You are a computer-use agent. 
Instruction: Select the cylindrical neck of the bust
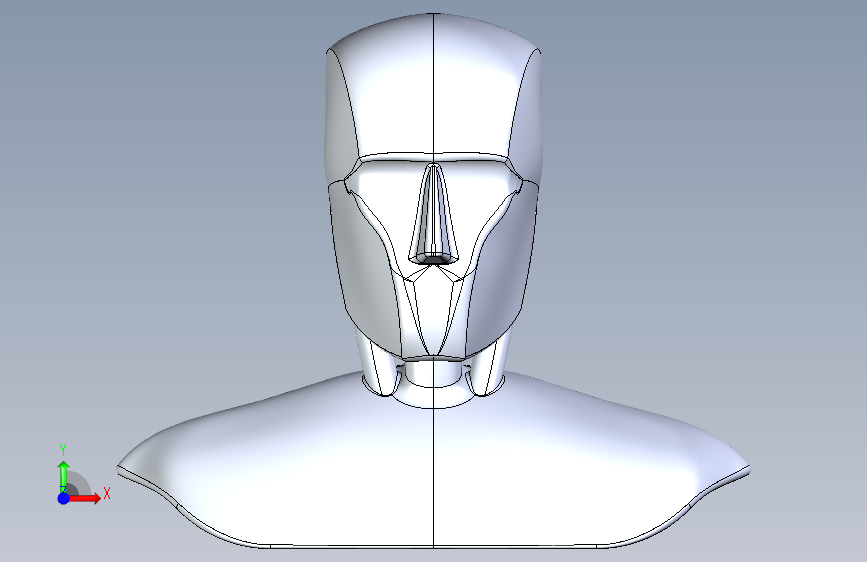pos(434,375)
